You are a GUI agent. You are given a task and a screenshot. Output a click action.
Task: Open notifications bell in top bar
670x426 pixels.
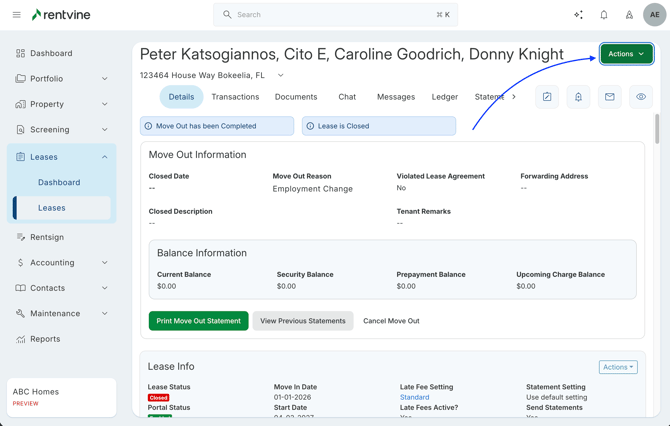pos(604,15)
